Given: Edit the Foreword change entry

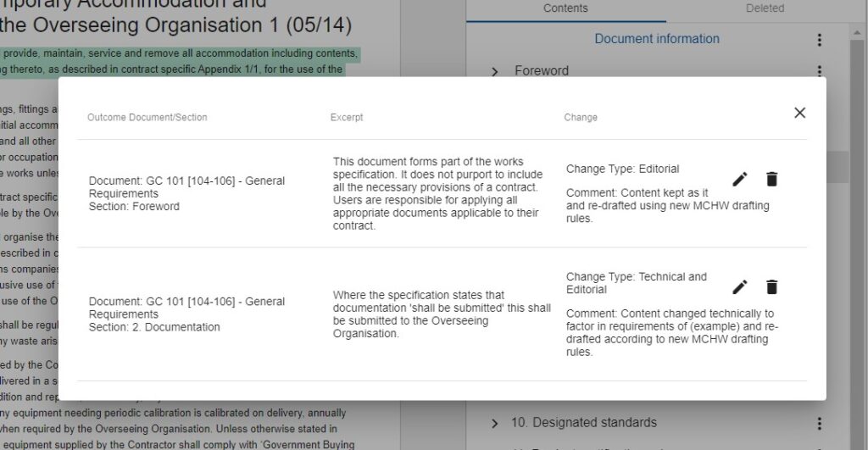Looking at the screenshot, I should tap(740, 179).
